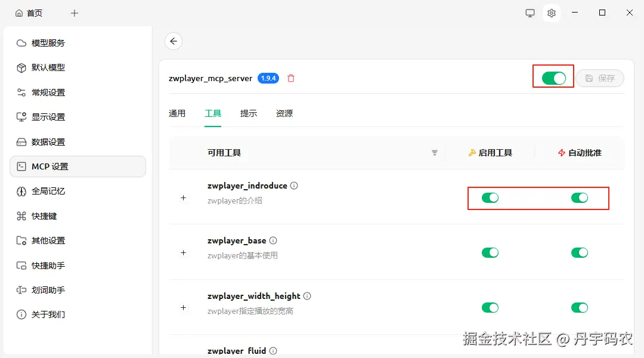Image resolution: width=644 pixels, height=358 pixels.
Task: Click the folder-gear icon for other settings
Action: 21,240
